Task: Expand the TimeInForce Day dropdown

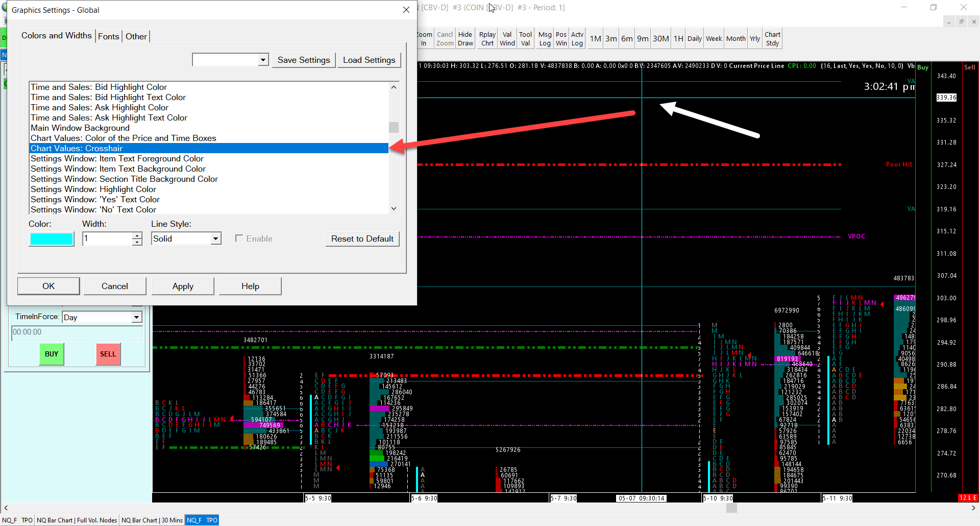Action: 136,317
